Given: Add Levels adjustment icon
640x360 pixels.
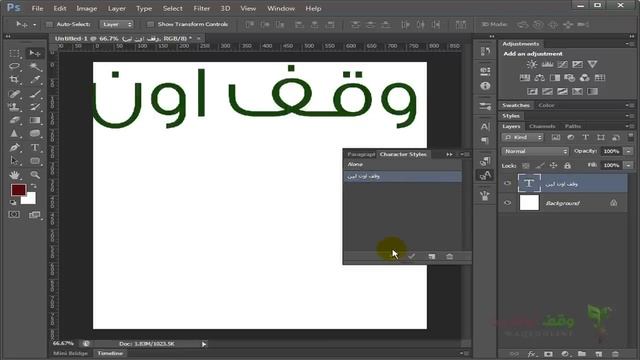Looking at the screenshot, I should (x=547, y=64).
